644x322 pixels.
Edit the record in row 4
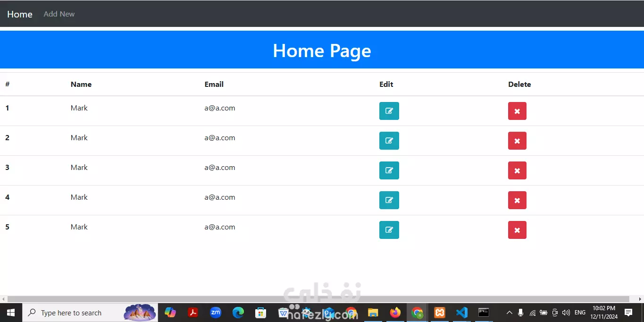point(389,200)
